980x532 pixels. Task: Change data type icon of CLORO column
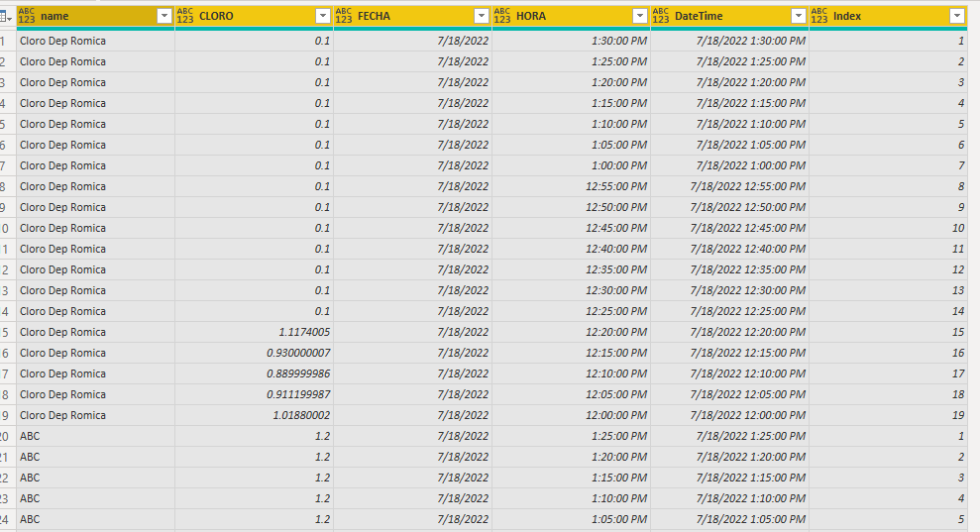coord(185,16)
